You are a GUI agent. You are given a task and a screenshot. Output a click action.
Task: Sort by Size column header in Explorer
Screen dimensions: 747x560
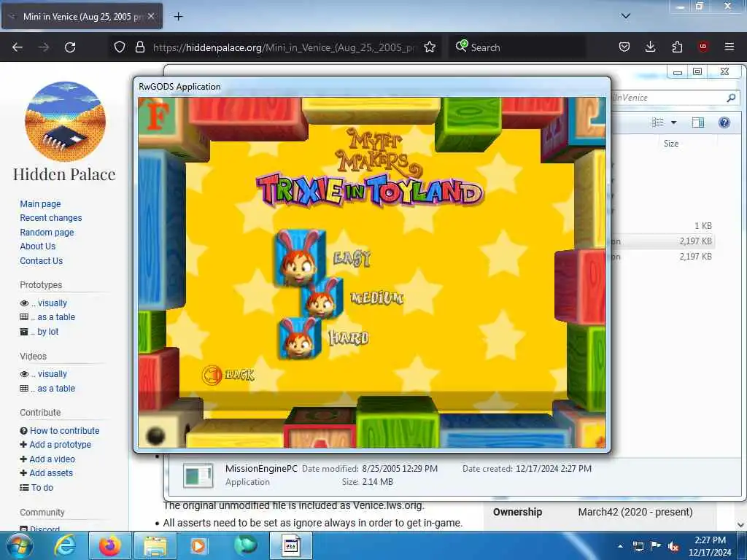click(671, 144)
